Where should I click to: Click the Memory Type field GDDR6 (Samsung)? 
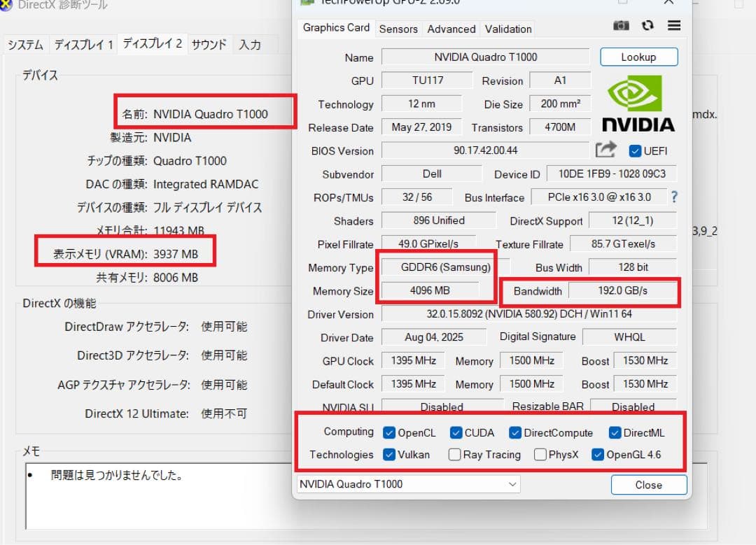click(x=445, y=267)
